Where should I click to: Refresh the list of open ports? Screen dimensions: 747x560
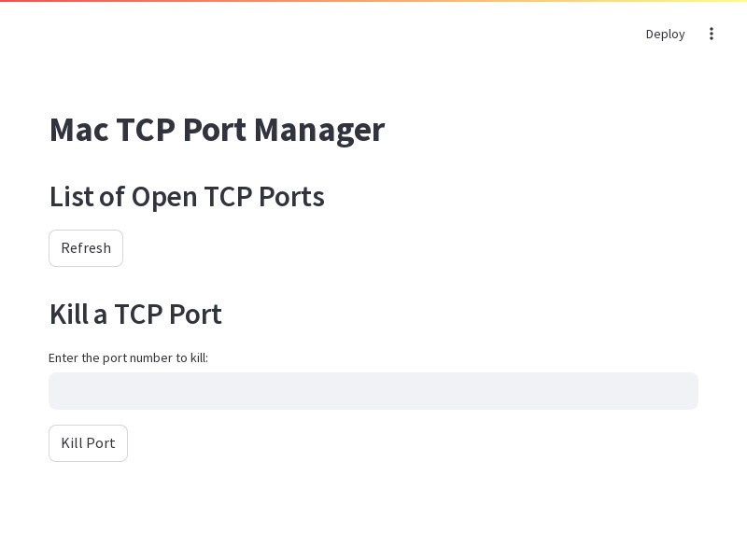(x=86, y=248)
